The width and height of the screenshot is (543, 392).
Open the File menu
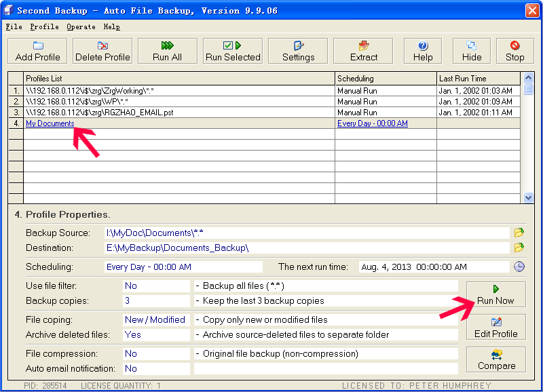pos(14,26)
